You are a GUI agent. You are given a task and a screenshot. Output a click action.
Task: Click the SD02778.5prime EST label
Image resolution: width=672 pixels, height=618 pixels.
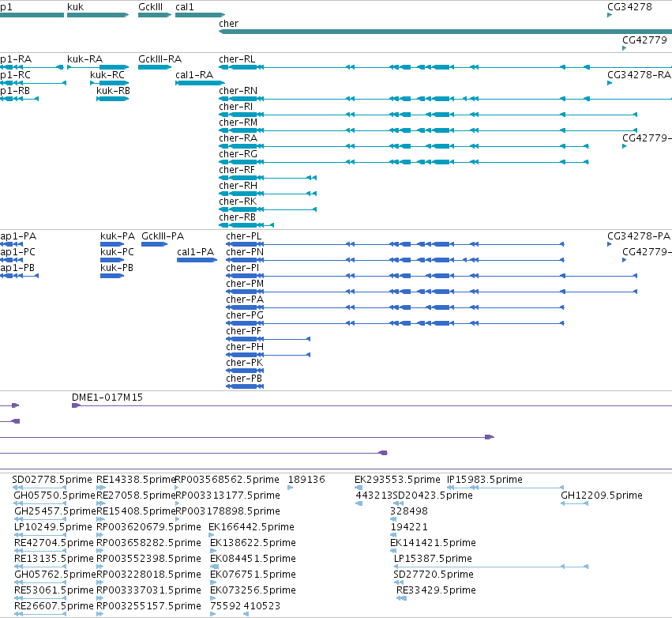pos(52,480)
